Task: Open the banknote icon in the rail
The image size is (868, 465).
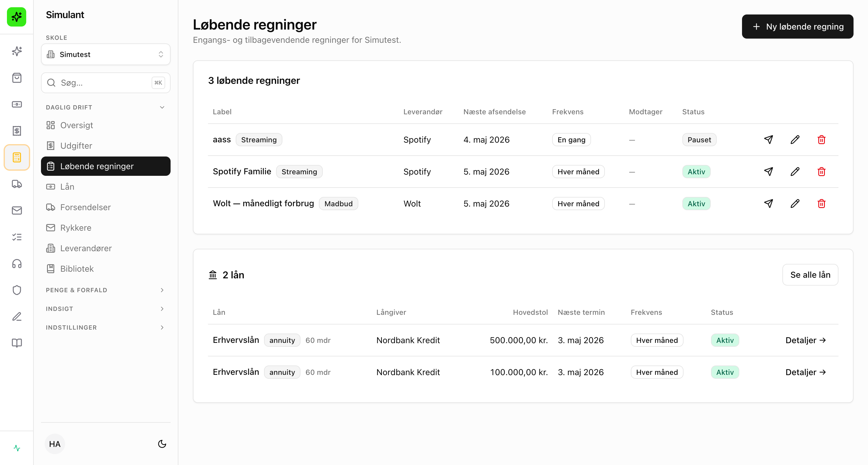Action: pos(17,104)
